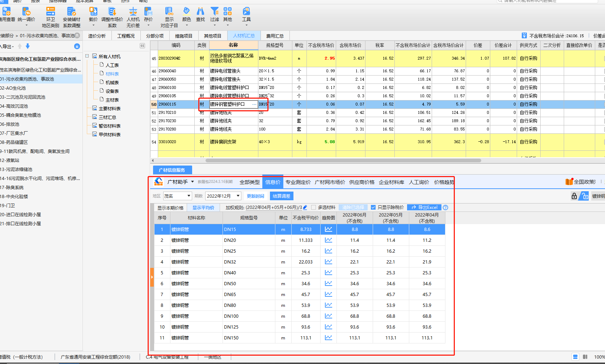
Task: Open the 统一调价 toolbar icon
Action: (26, 12)
